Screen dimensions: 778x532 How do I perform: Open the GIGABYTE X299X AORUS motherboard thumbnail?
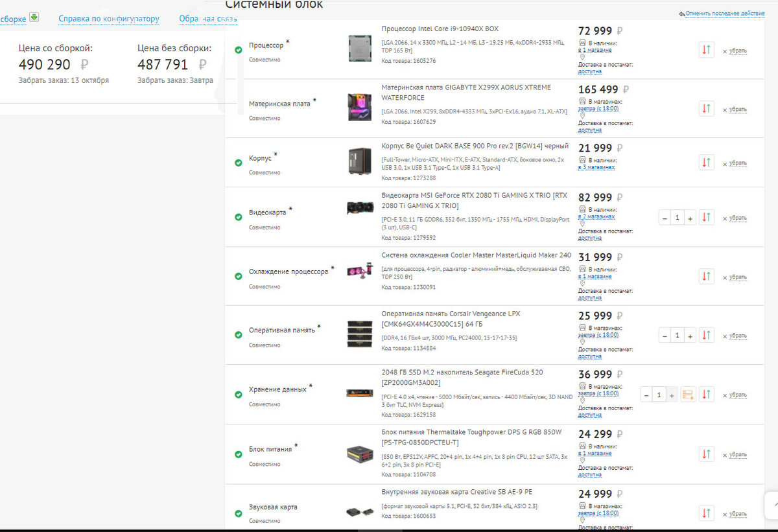359,107
